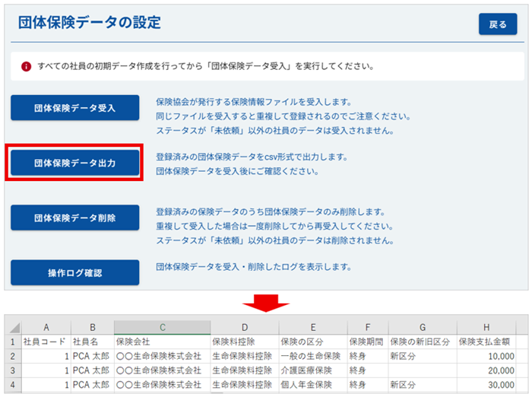Click the 保険協会が発行する description line
The width and height of the screenshot is (532, 397).
click(254, 102)
